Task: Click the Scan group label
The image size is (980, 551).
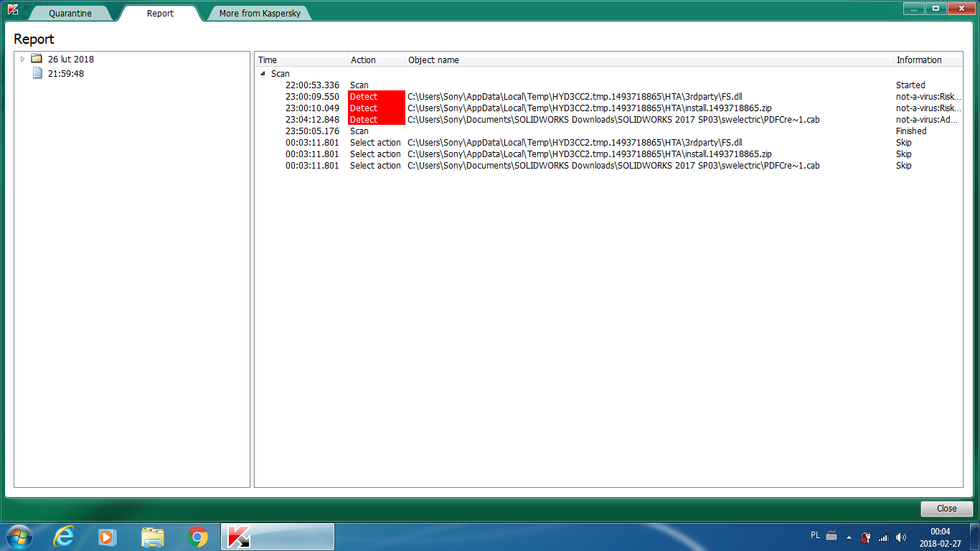Action: [x=281, y=73]
